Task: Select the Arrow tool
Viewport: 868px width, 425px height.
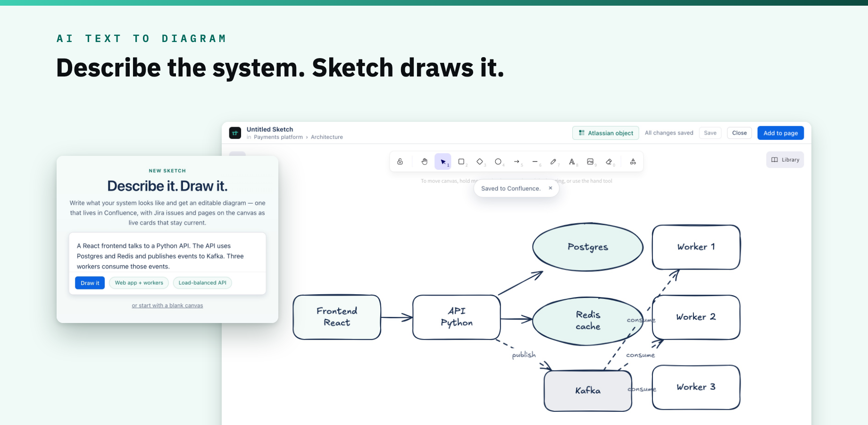Action: click(517, 161)
